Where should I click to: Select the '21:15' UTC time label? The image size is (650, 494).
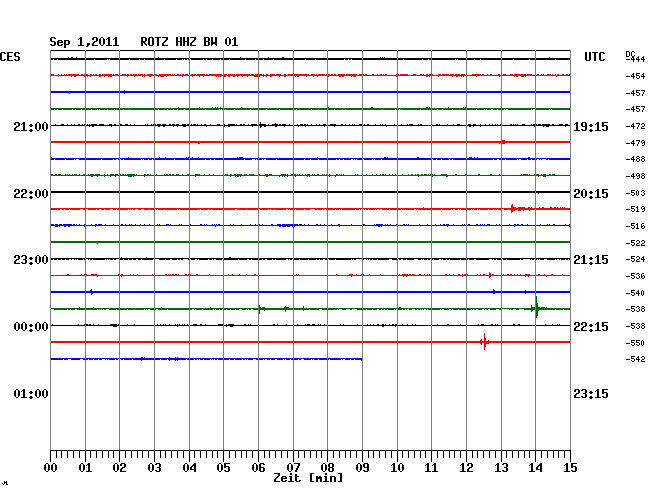(x=591, y=260)
